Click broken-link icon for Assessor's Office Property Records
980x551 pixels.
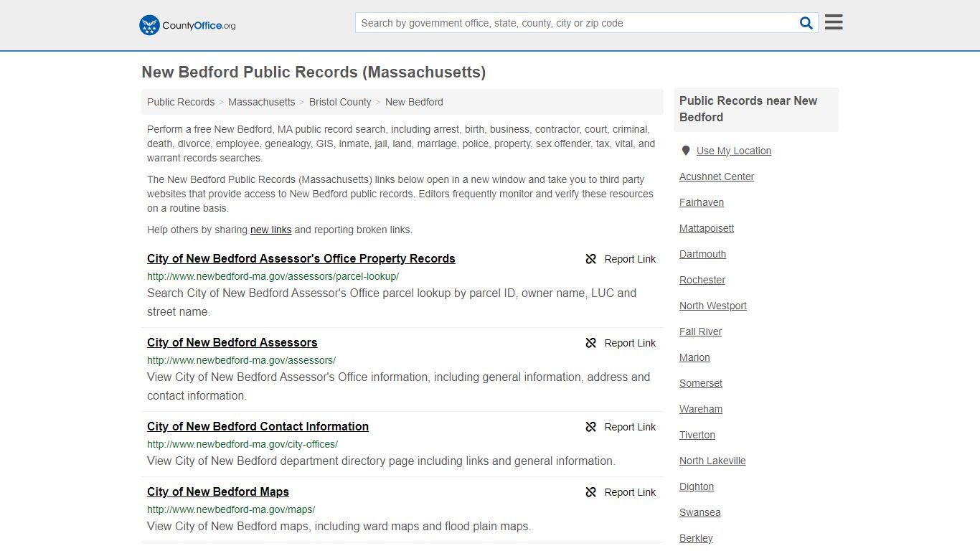click(591, 259)
